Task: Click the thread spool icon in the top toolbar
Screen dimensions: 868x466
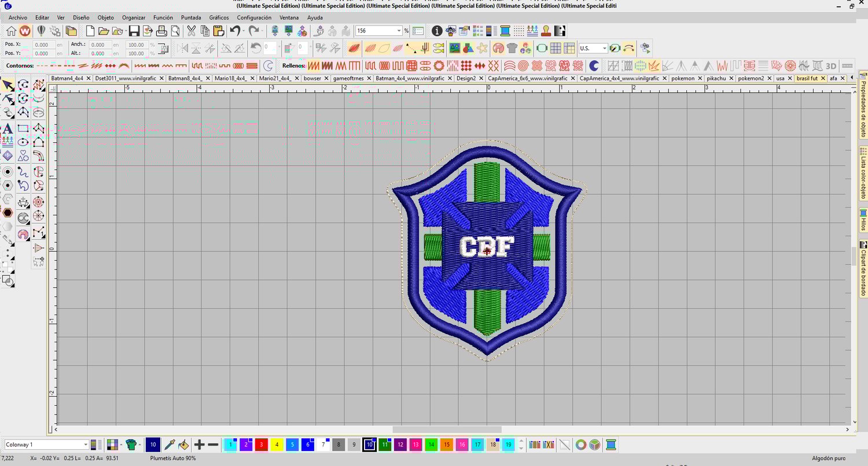Action: [505, 31]
